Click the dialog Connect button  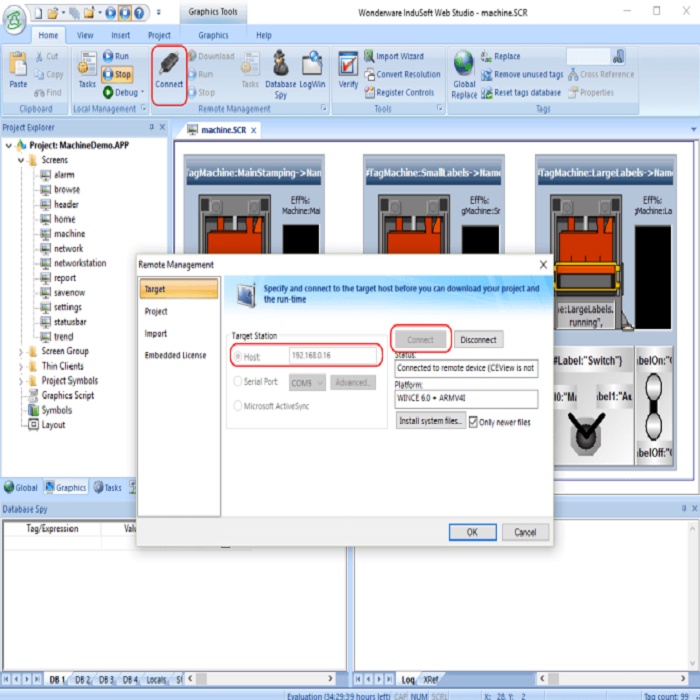421,340
